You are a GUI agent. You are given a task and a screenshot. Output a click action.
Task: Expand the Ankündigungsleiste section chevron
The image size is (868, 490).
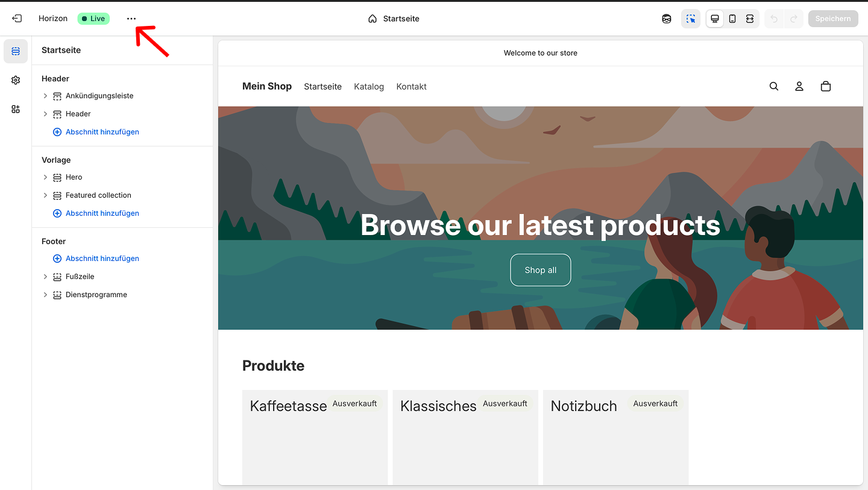point(45,96)
